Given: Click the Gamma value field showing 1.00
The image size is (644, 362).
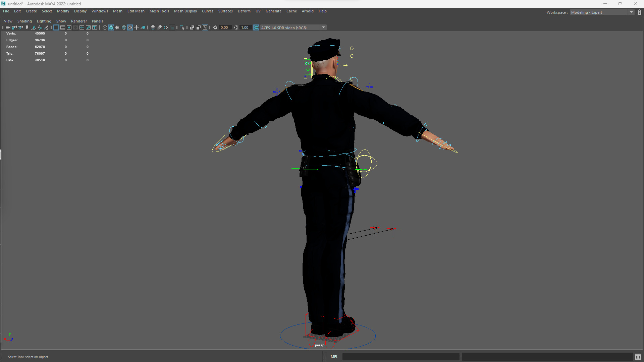Looking at the screenshot, I should (x=245, y=27).
